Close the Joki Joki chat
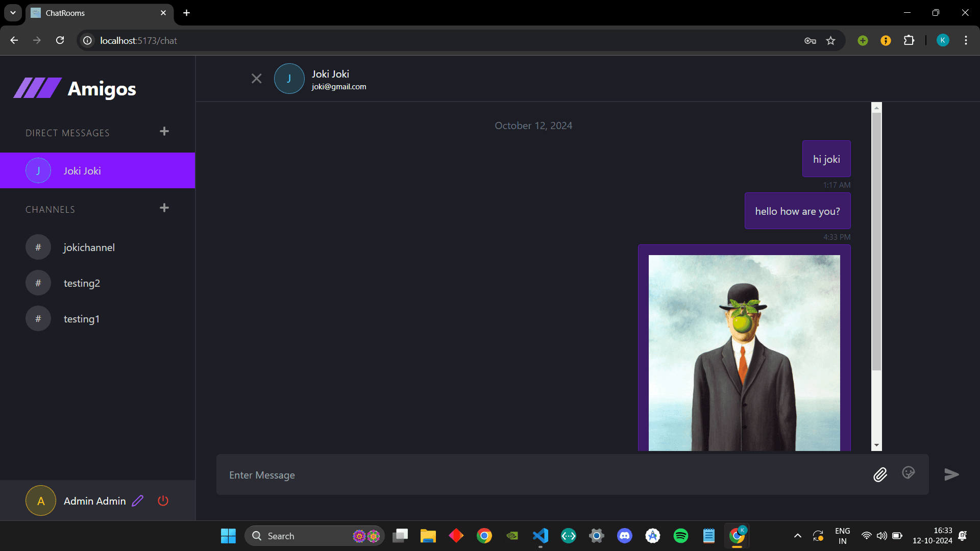Image resolution: width=980 pixels, height=551 pixels. coord(256,79)
